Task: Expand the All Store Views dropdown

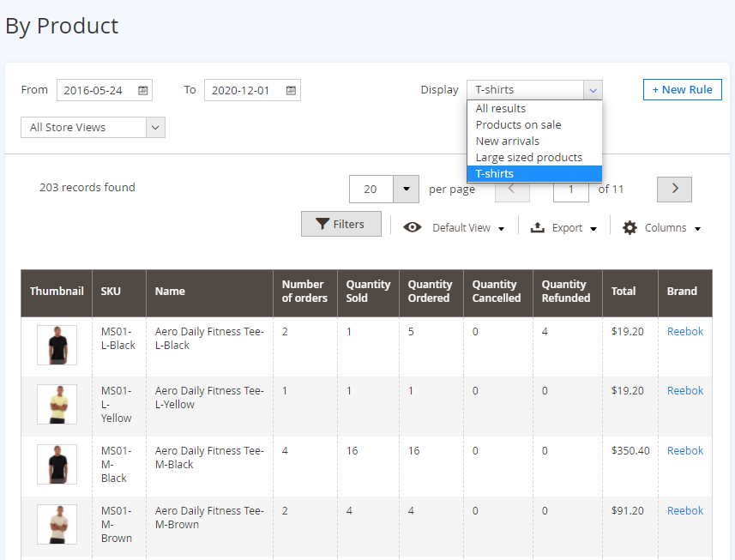Action: tap(155, 127)
